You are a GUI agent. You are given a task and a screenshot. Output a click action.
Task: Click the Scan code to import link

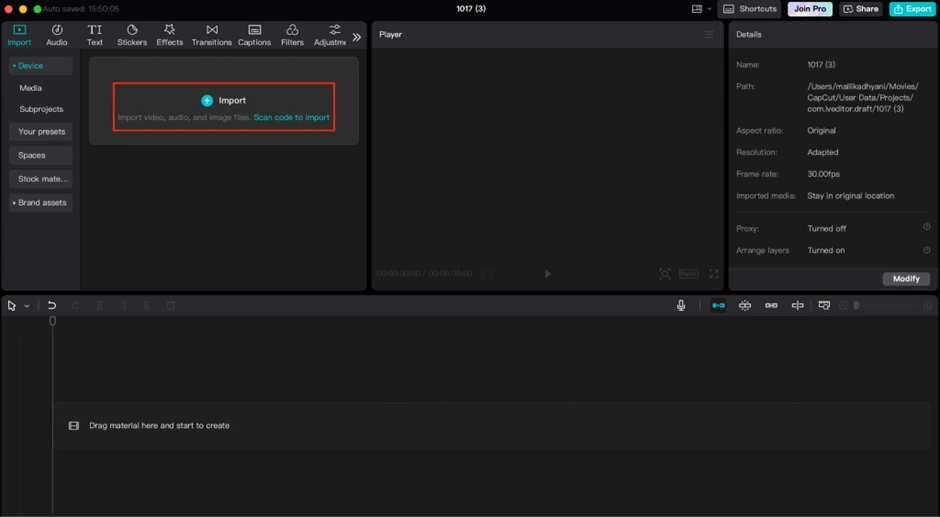click(291, 117)
